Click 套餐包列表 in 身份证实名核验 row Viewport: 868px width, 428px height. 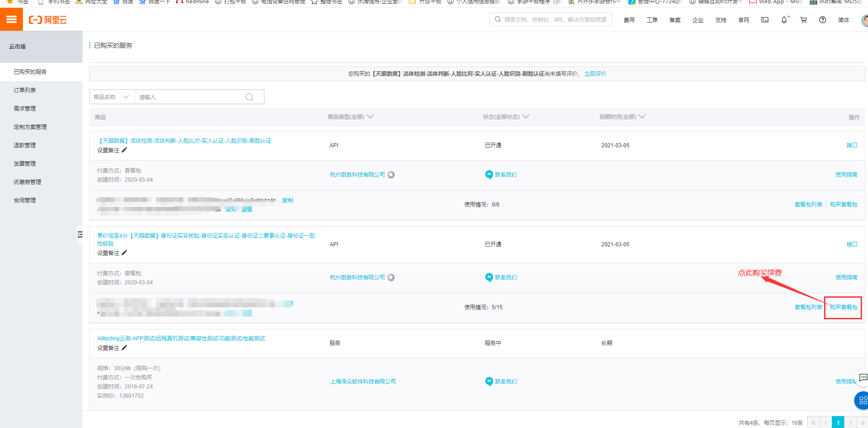(808, 307)
